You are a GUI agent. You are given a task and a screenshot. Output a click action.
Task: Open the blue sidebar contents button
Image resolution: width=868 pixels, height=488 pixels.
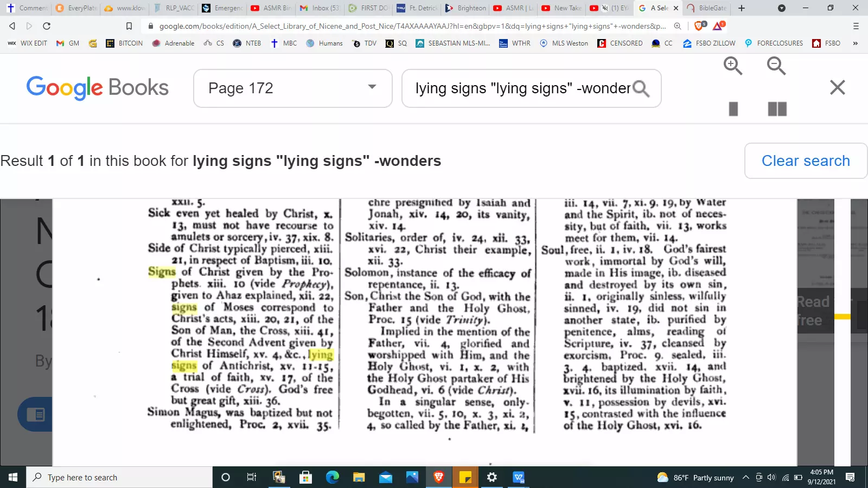coord(35,415)
